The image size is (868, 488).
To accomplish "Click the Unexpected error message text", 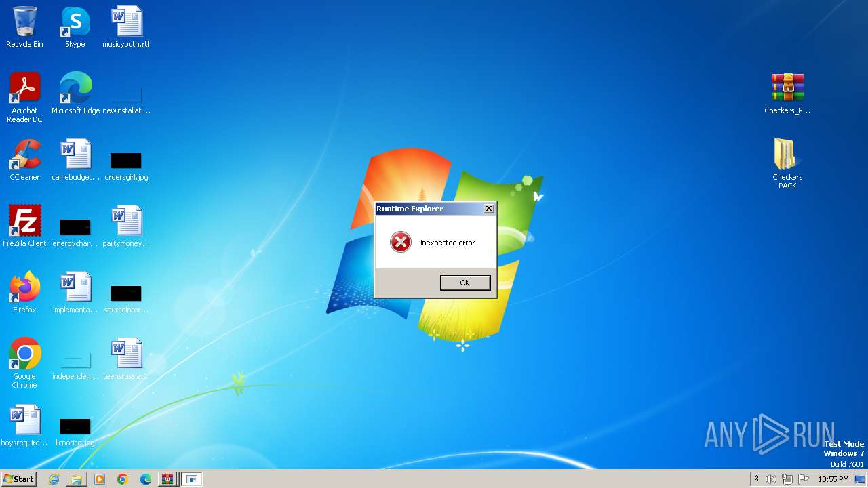I will tap(446, 243).
